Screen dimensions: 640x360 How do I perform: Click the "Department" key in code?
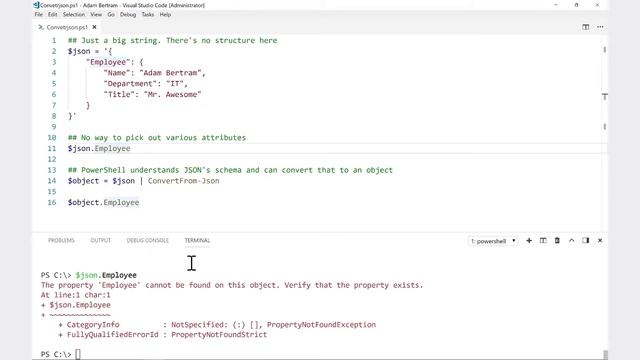point(130,84)
